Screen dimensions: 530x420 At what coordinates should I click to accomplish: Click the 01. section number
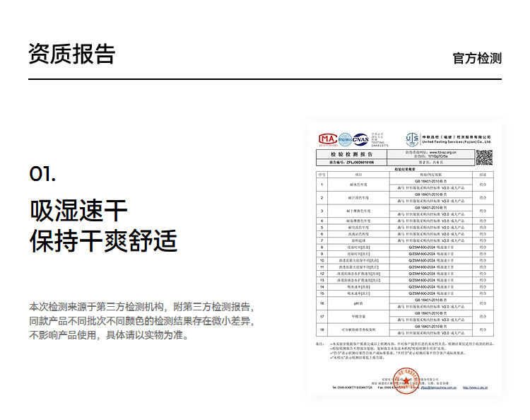(42, 174)
